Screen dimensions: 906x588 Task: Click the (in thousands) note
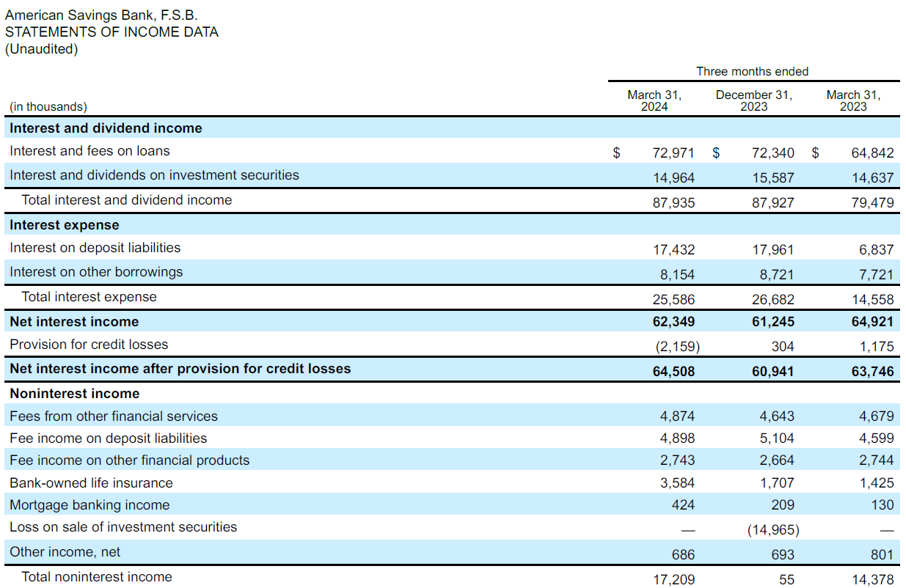tap(48, 106)
